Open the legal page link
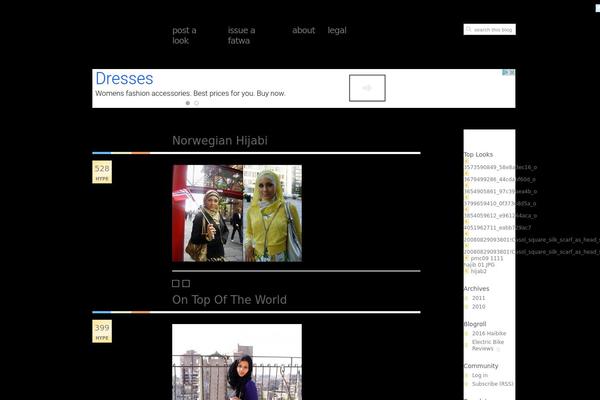600x400 pixels. [337, 30]
